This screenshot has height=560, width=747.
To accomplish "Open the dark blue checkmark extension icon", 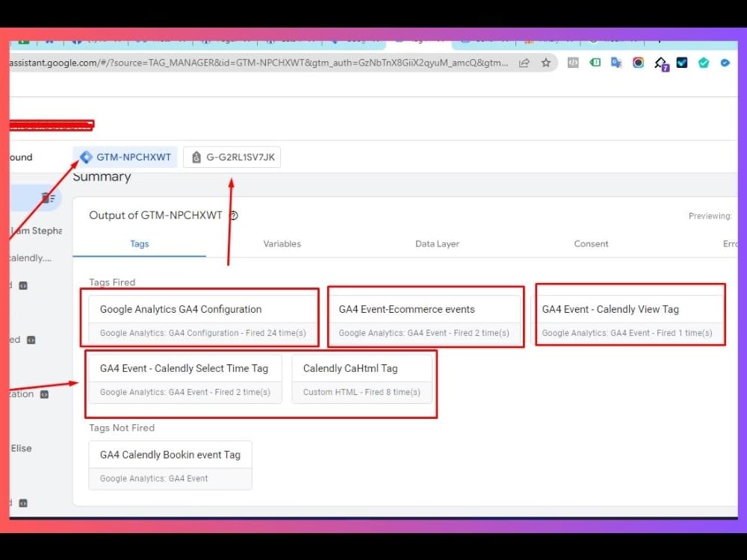I will point(682,63).
